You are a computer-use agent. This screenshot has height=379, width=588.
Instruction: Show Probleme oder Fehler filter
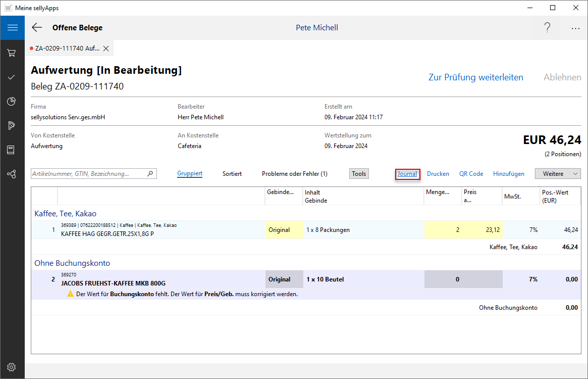click(x=294, y=174)
